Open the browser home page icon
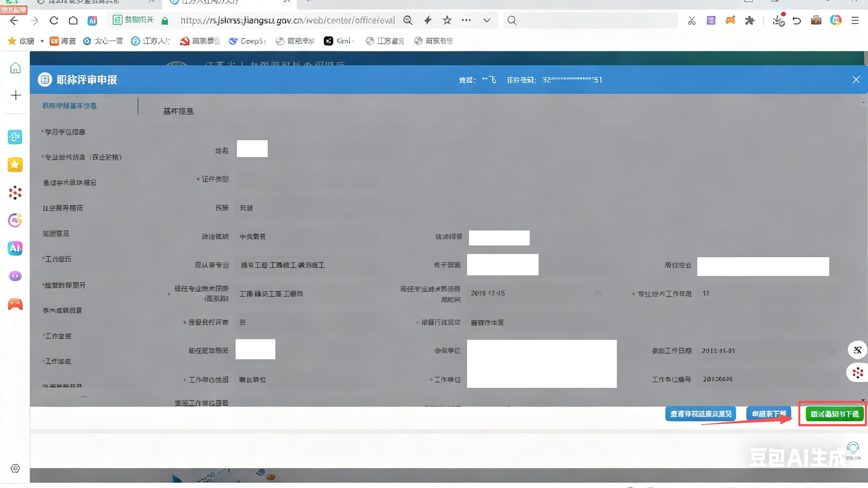 73,21
